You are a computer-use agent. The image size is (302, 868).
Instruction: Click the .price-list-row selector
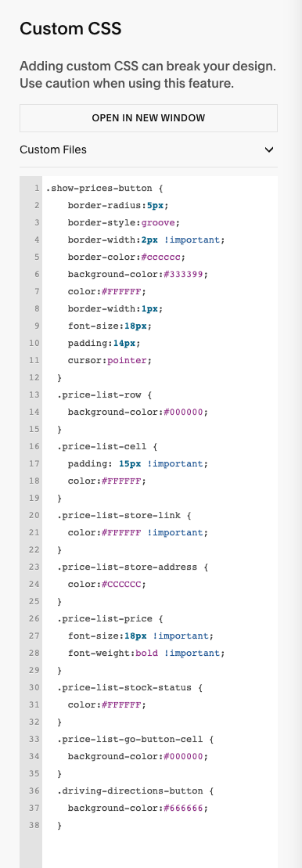click(x=99, y=394)
